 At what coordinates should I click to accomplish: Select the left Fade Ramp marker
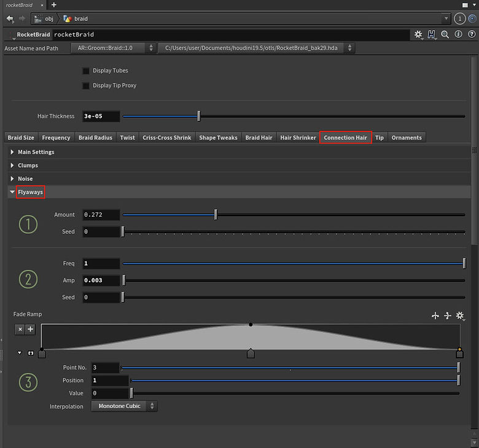tap(42, 353)
